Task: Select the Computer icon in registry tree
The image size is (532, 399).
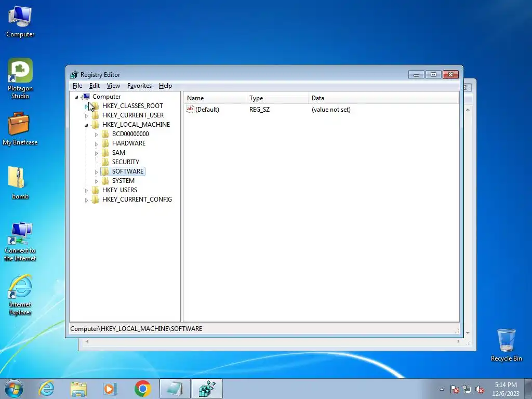Action: coord(86,97)
